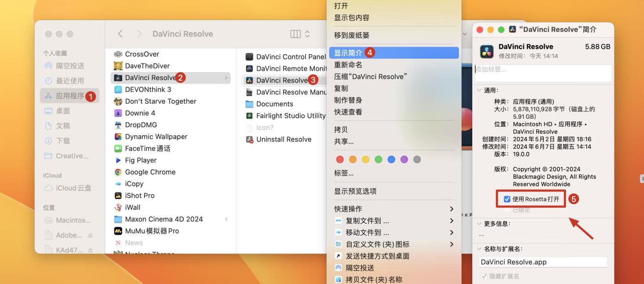644x284 pixels.
Task: Click the MuMu模拟器Pro app icon
Action: tap(118, 231)
